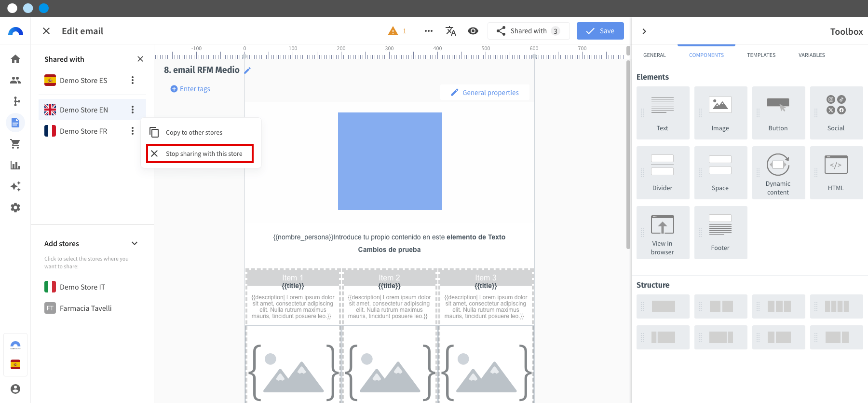
Task: Add Demo Store IT to sharing
Action: 82,287
